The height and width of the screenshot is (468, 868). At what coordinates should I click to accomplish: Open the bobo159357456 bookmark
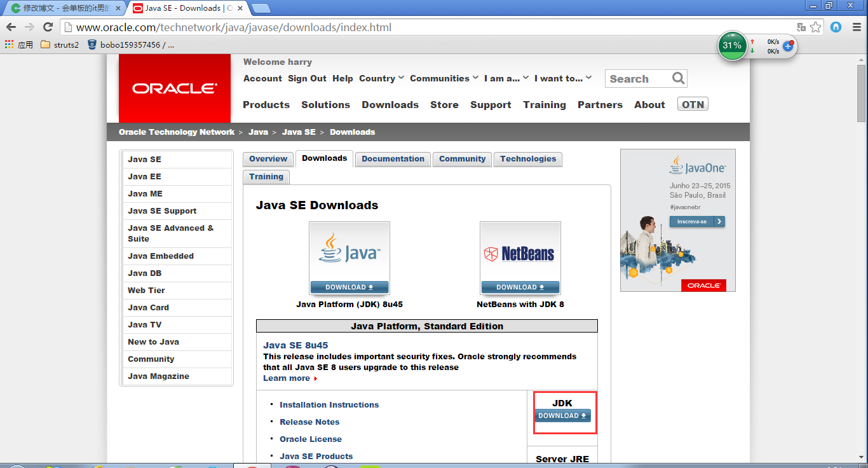coord(130,45)
